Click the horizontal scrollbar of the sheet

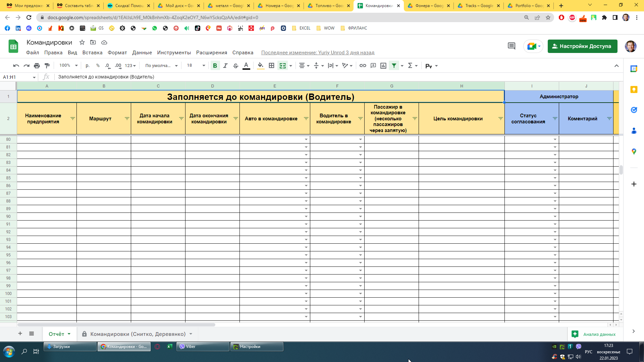[116, 325]
